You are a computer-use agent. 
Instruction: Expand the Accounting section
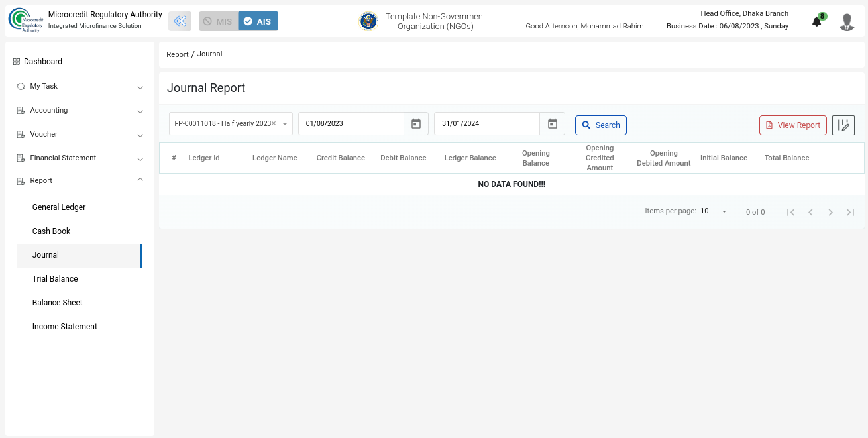click(x=80, y=111)
